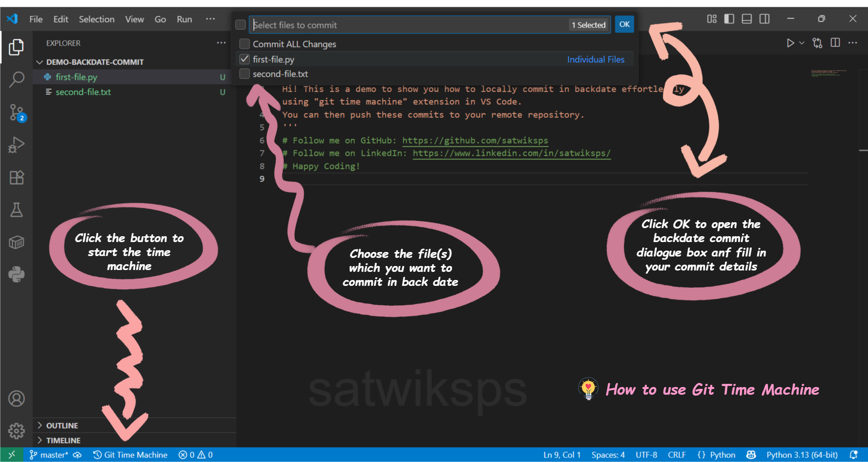Start Git Time Machine from status bar
The image size is (868, 462).
(130, 455)
